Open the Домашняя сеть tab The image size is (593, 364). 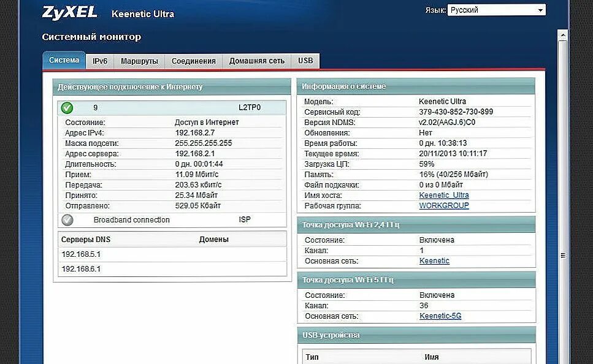tap(257, 61)
